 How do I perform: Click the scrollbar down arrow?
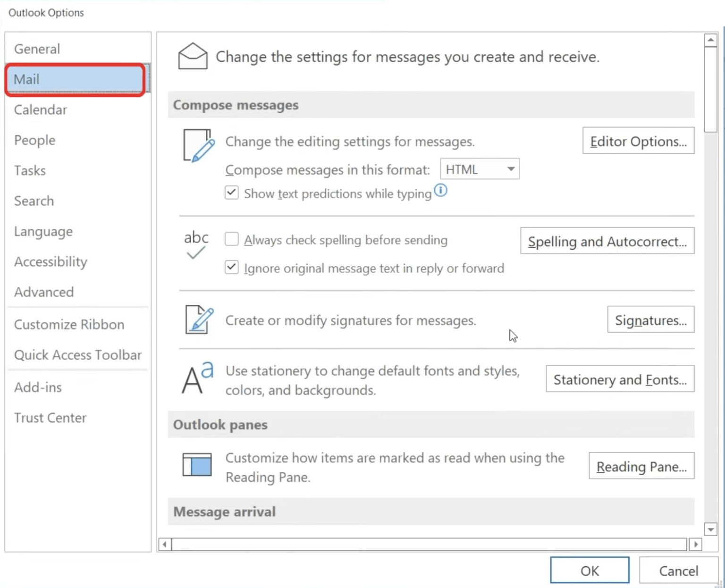711,529
